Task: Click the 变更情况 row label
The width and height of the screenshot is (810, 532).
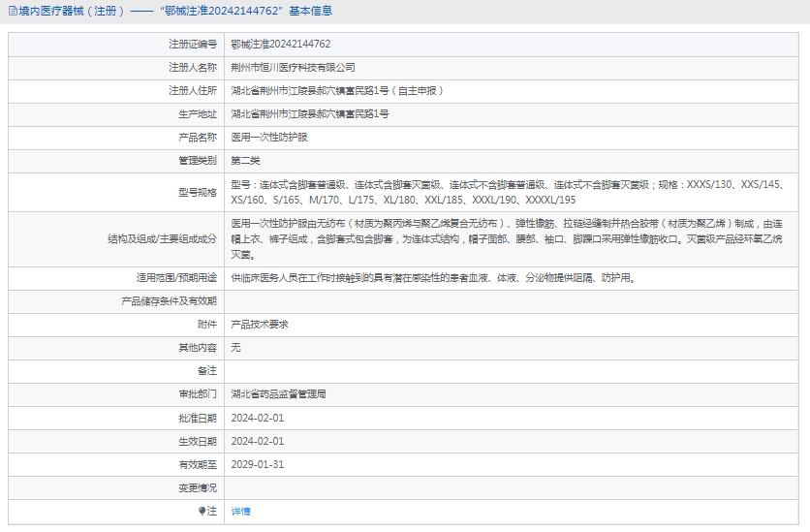Action: click(x=198, y=487)
